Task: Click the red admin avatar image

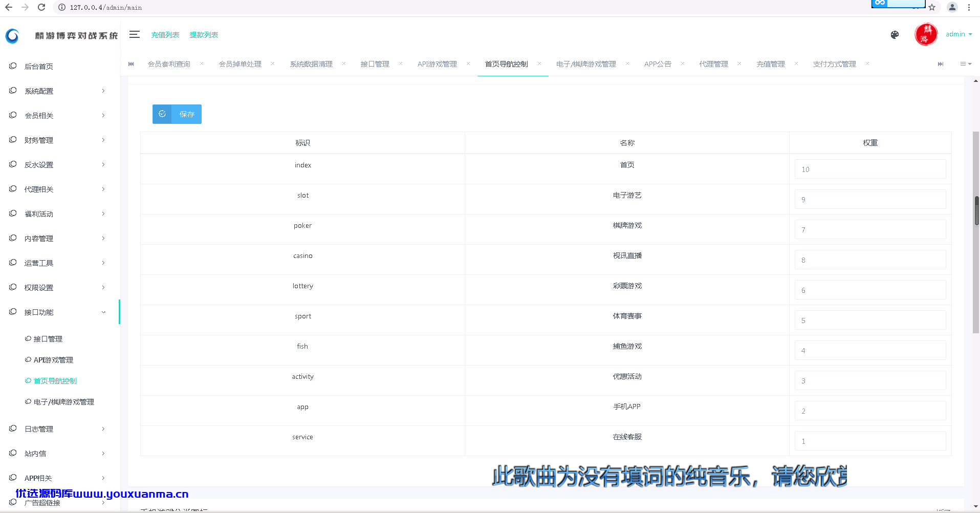Action: [926, 35]
